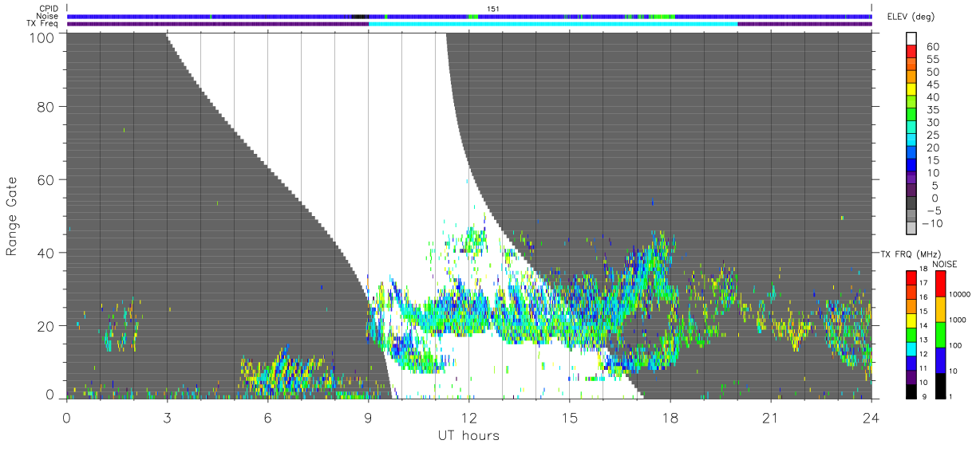Viewport: 980px width, 452px height.
Task: Click UT hours tick label 3
Action: [167, 418]
